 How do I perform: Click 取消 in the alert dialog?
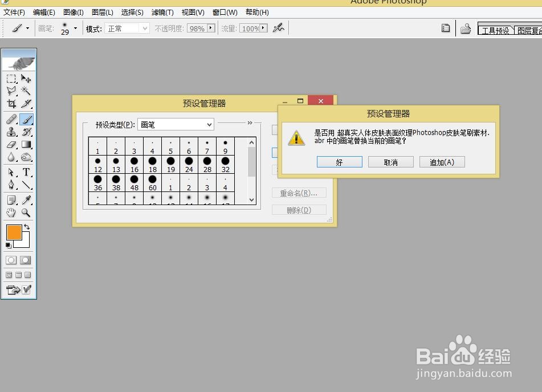[x=390, y=162]
